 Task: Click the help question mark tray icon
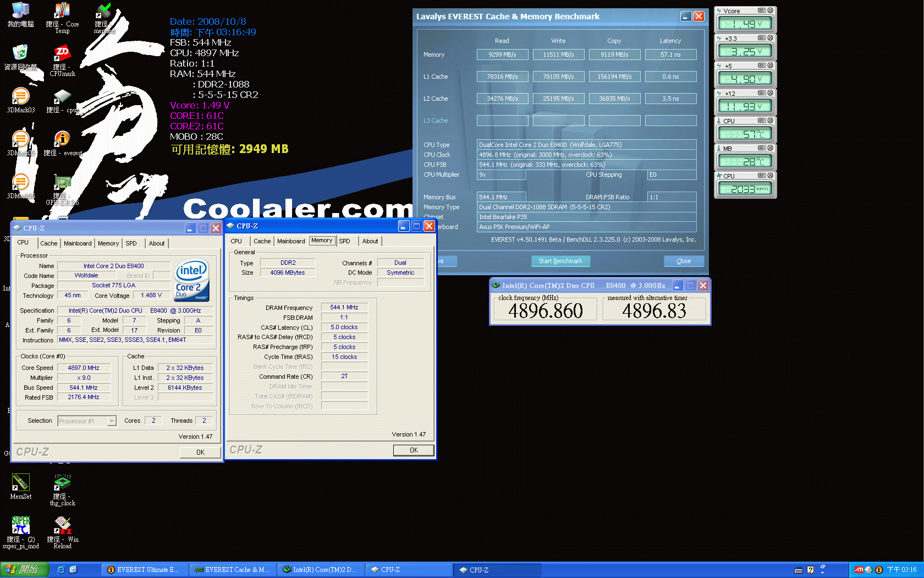pos(810,570)
